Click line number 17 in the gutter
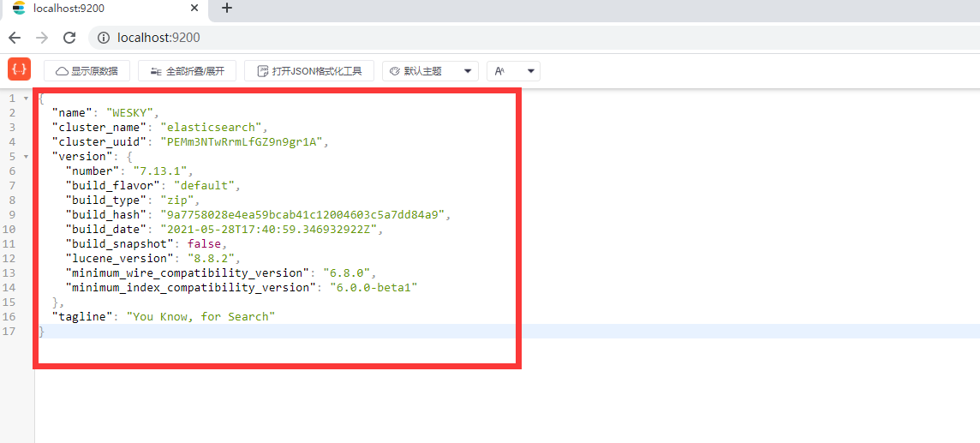 pos(9,331)
